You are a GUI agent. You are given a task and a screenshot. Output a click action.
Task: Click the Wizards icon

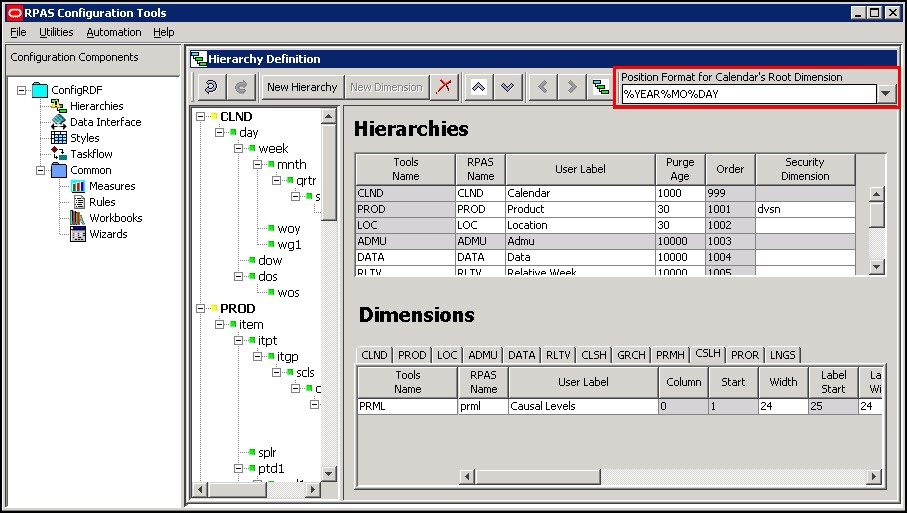pos(78,234)
